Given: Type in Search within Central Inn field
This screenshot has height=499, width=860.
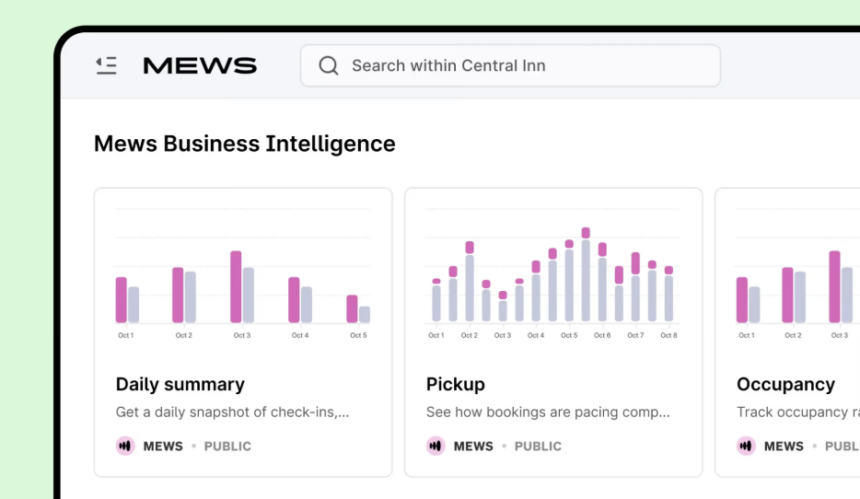Looking at the screenshot, I should 520,66.
